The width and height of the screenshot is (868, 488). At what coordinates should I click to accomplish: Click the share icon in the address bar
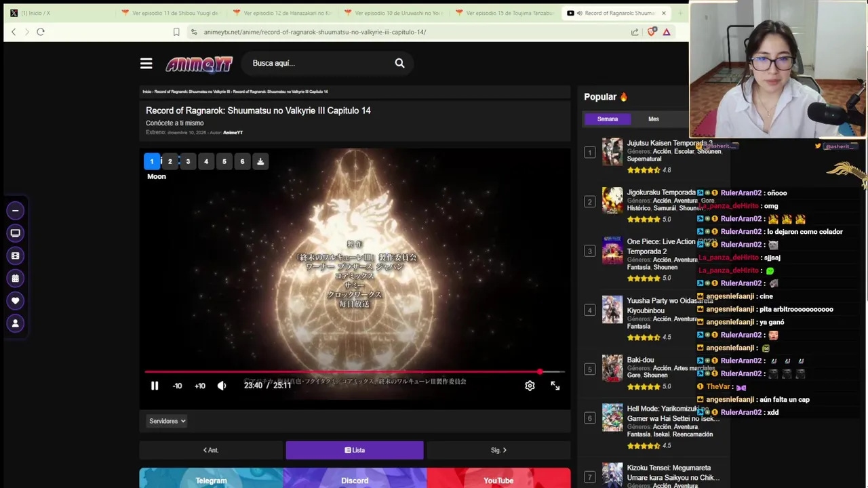point(635,32)
